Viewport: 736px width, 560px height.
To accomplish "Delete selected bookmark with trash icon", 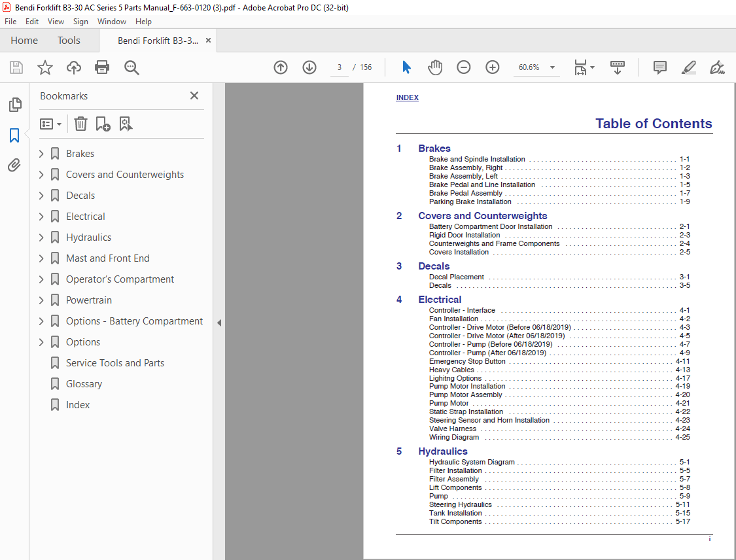I will pyautogui.click(x=80, y=124).
